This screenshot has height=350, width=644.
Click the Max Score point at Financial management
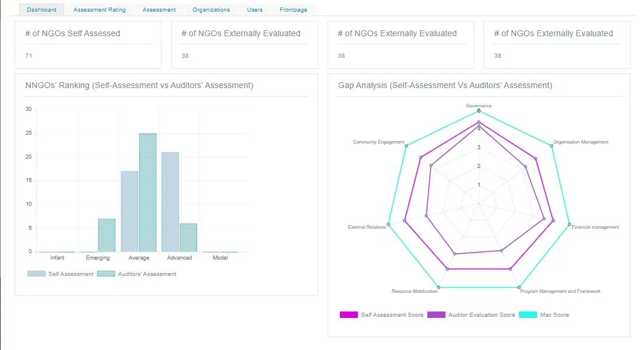[569, 225]
